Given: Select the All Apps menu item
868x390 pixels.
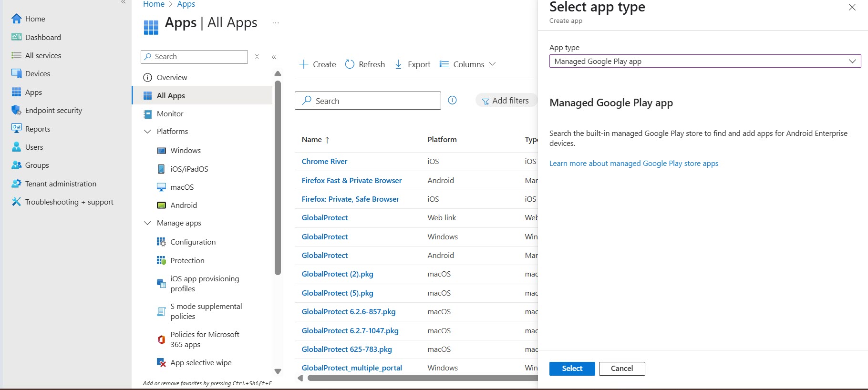Looking at the screenshot, I should [171, 96].
